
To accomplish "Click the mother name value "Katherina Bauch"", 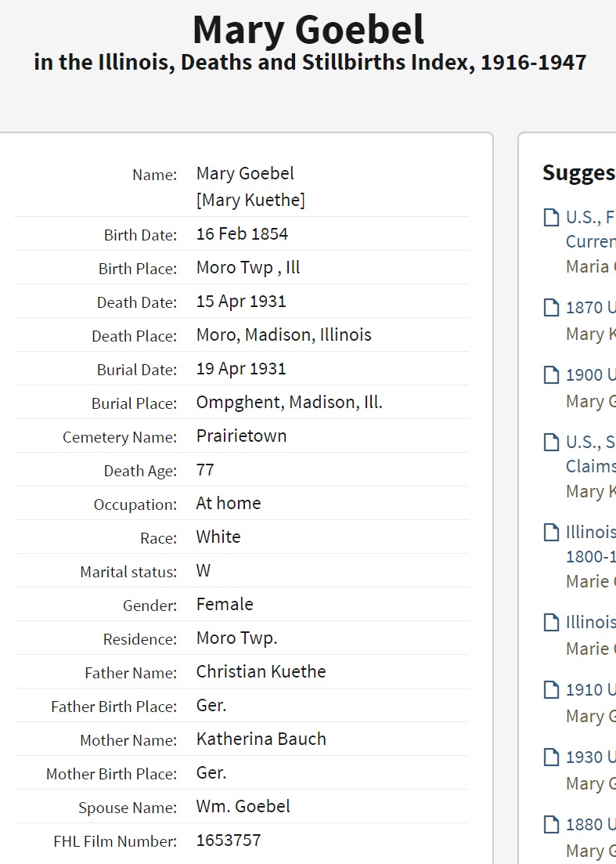I will pyautogui.click(x=261, y=739).
